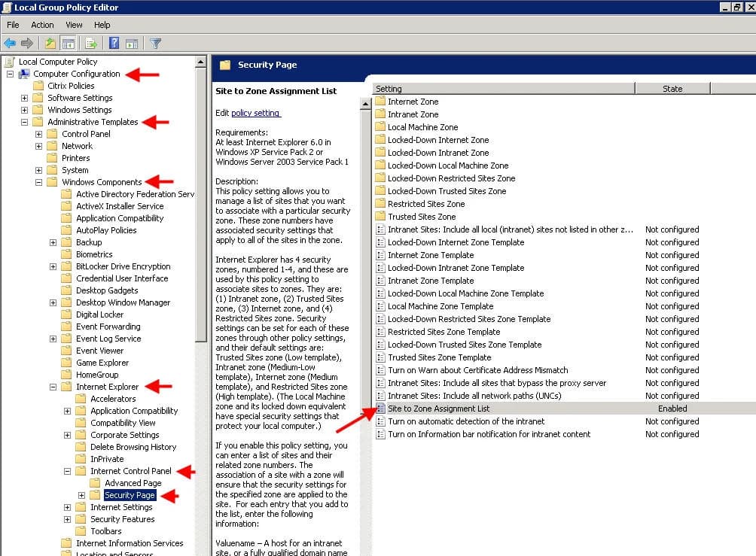
Task: Click the Filter funnel toolbar icon
Action: click(x=155, y=44)
